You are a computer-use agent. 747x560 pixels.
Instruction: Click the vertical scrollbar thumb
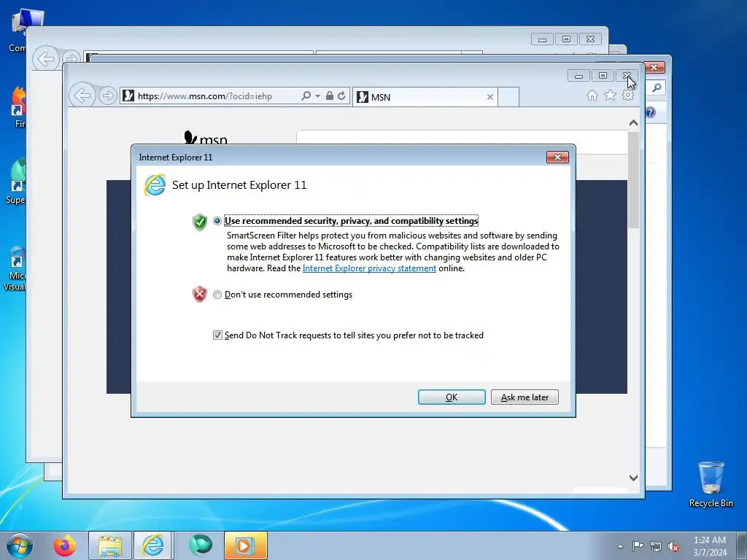633,180
